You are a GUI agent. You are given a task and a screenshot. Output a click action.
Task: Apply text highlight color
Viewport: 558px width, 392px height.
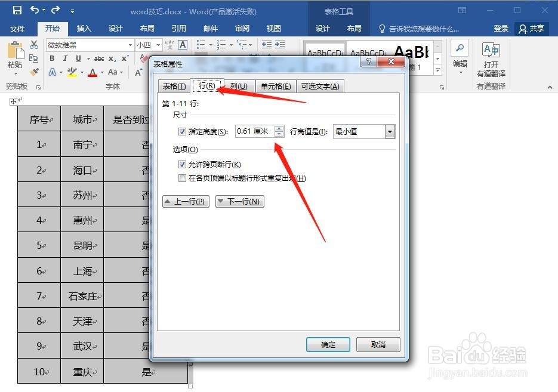pyautogui.click(x=71, y=72)
